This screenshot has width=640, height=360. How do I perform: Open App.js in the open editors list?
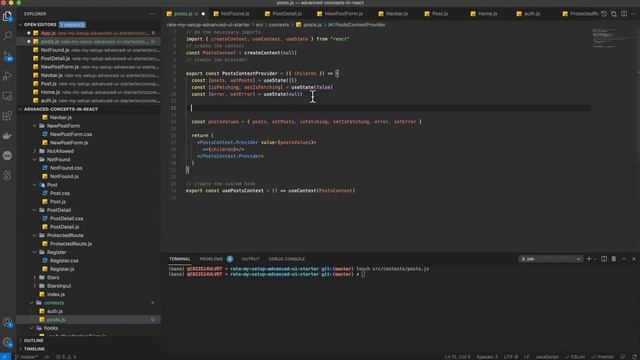pyautogui.click(x=89, y=33)
